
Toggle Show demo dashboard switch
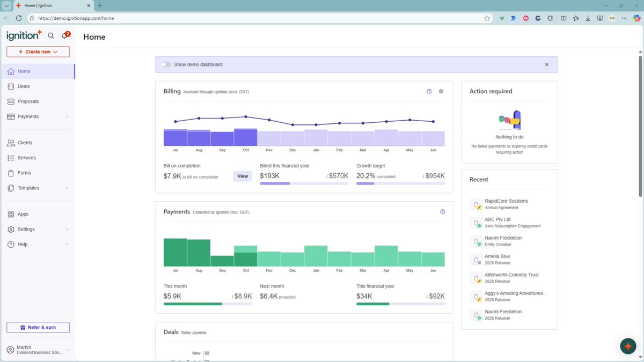click(166, 64)
